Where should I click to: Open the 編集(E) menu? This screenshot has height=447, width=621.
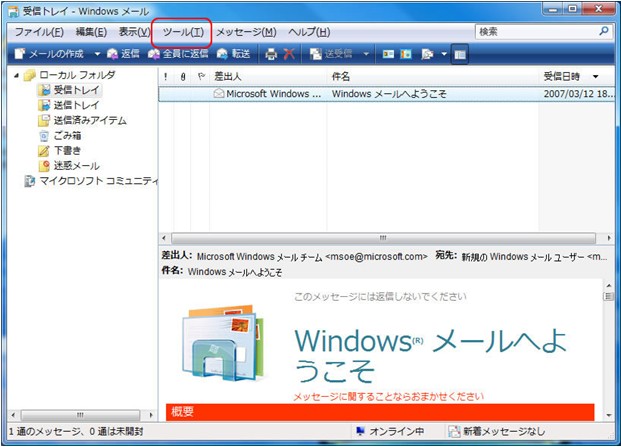(x=91, y=32)
